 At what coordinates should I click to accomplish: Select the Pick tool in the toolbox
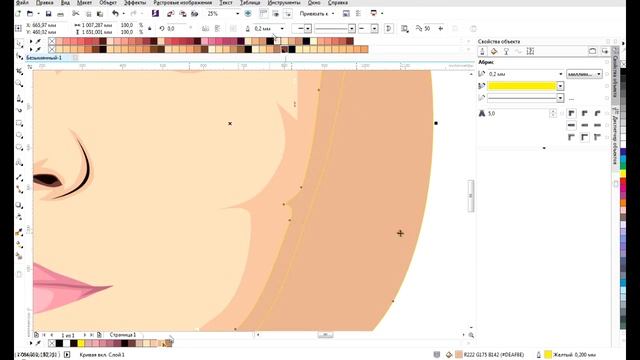tap(19, 43)
